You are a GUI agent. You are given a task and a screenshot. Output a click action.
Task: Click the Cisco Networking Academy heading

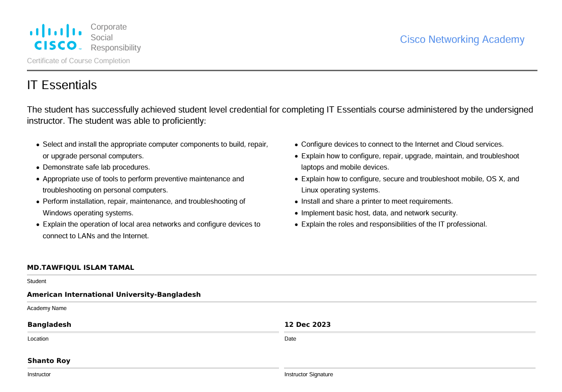point(462,40)
